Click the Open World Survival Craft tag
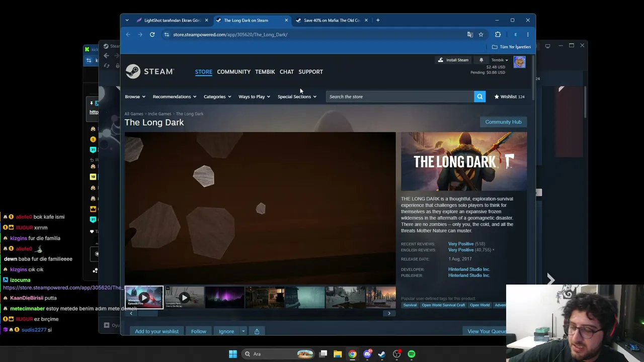Screen dimensions: 644x362 (x=443, y=305)
